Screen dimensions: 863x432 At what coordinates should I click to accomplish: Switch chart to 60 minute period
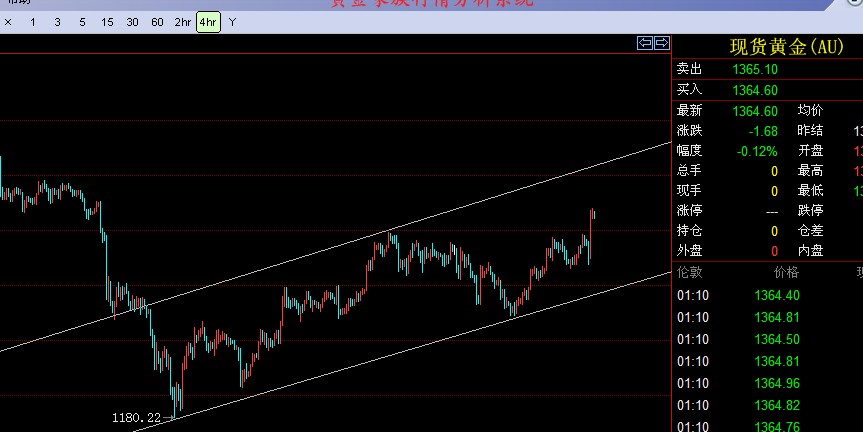pyautogui.click(x=157, y=23)
